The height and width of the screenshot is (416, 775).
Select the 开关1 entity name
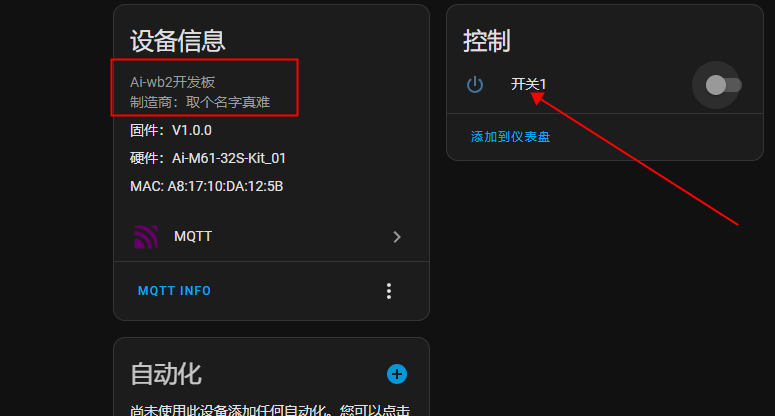click(x=528, y=84)
